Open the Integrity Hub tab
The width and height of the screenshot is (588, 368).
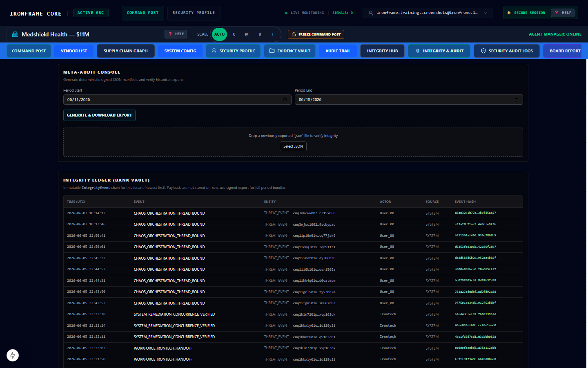click(x=382, y=51)
